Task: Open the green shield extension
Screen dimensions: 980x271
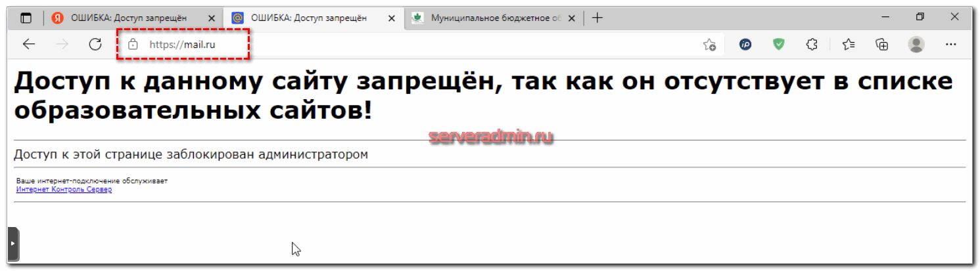Action: [x=778, y=45]
